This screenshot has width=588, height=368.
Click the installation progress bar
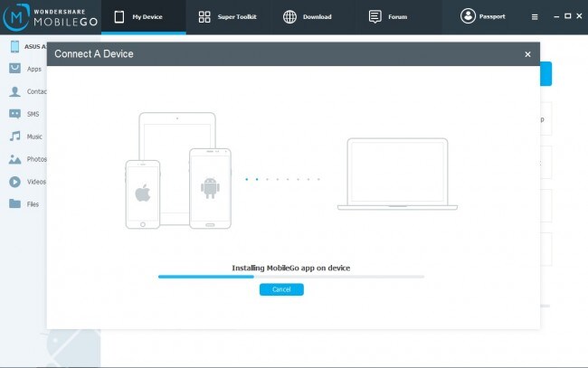point(291,277)
